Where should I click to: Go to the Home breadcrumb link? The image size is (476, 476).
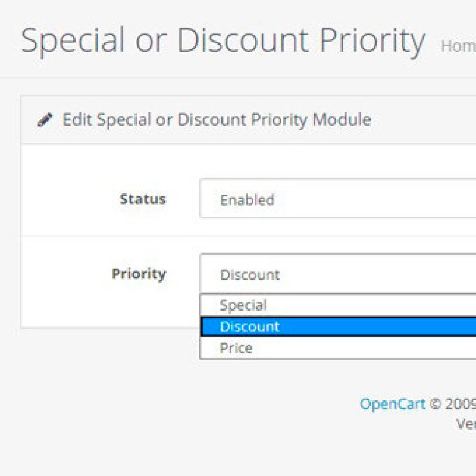click(458, 46)
